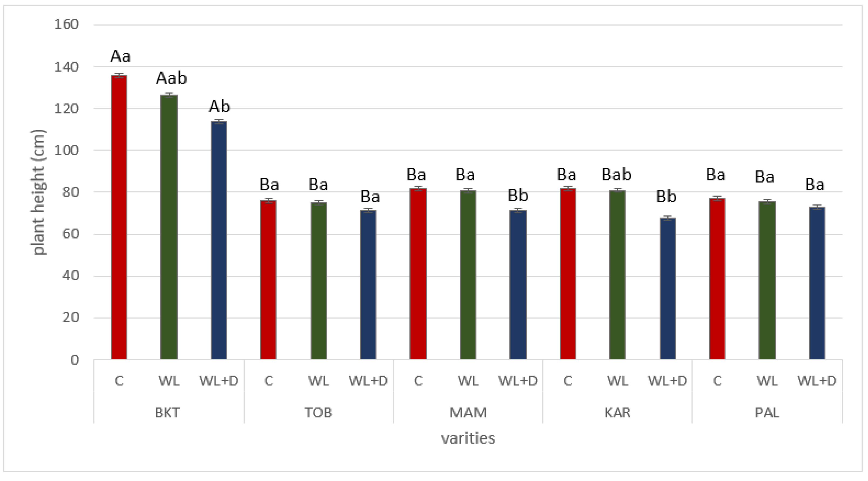Select the 'Aa' data label
Viewport: 868px width, 481px height.
120,56
